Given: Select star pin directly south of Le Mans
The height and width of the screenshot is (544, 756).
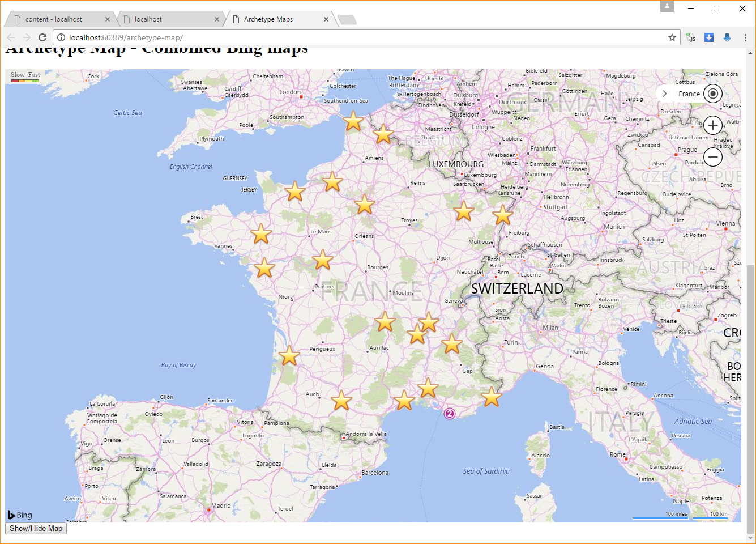Looking at the screenshot, I should (x=323, y=260).
